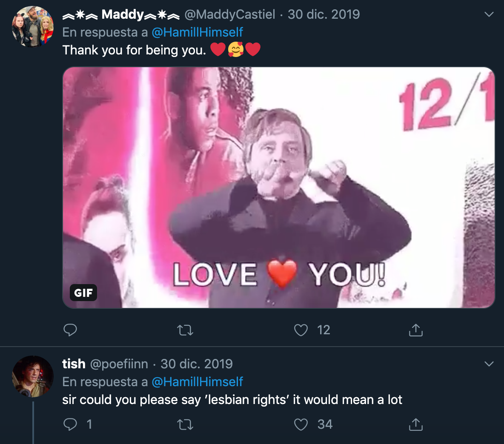The image size is (504, 444).
Task: Open tish's profile avatar
Action: tap(33, 376)
